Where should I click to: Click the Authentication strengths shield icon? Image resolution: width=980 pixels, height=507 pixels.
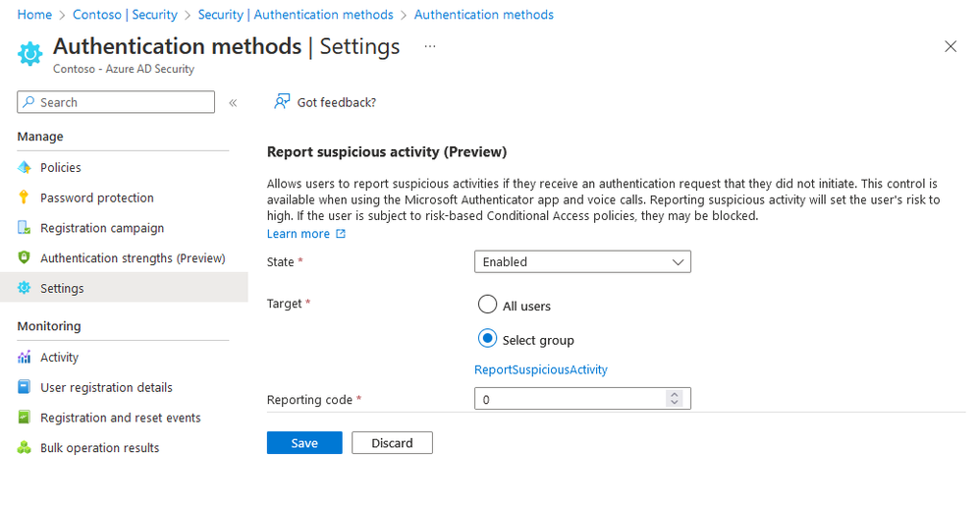[x=25, y=258]
